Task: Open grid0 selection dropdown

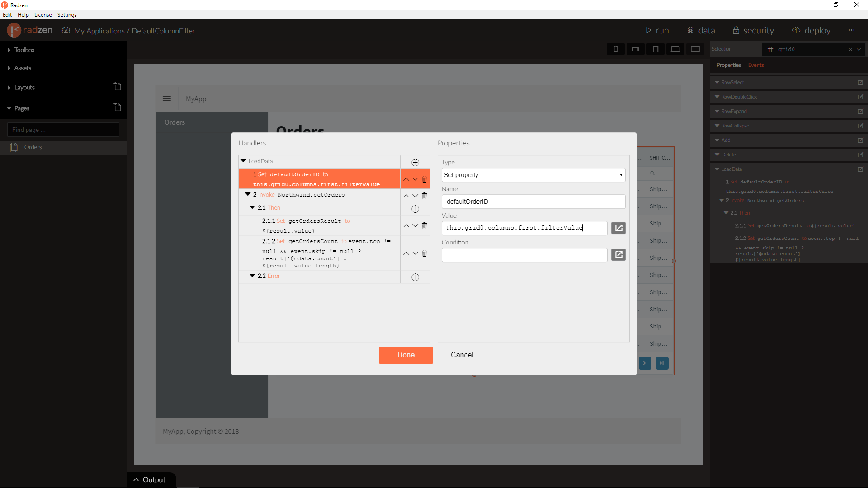Action: point(859,49)
